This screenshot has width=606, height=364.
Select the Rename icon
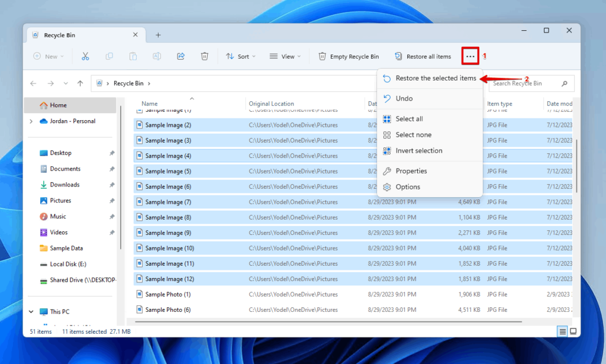(x=156, y=56)
